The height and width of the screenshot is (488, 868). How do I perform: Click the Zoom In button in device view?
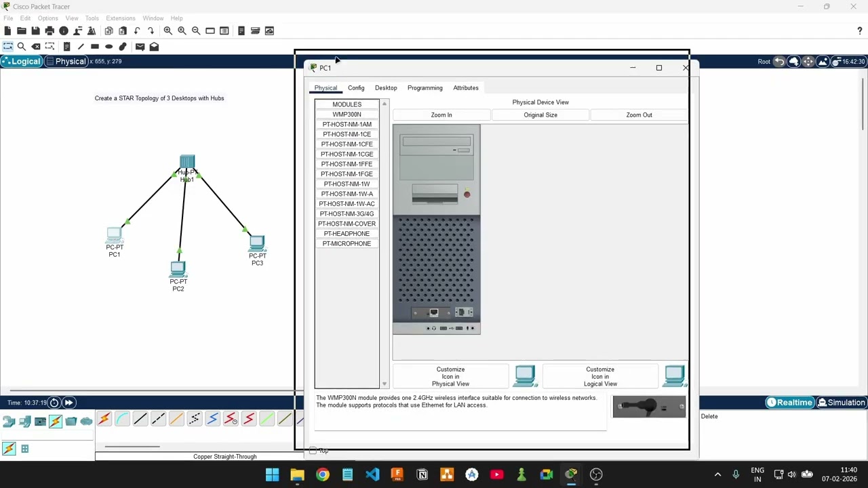(441, 115)
